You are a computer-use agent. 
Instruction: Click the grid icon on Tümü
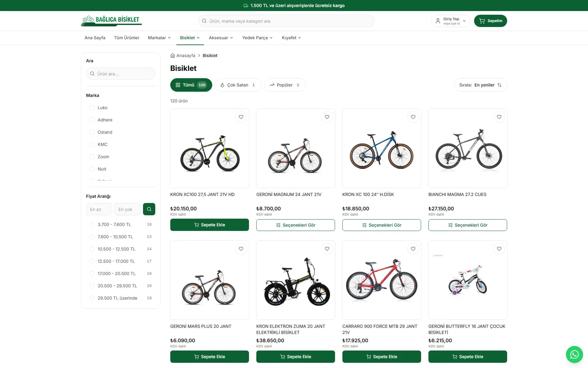pos(178,85)
